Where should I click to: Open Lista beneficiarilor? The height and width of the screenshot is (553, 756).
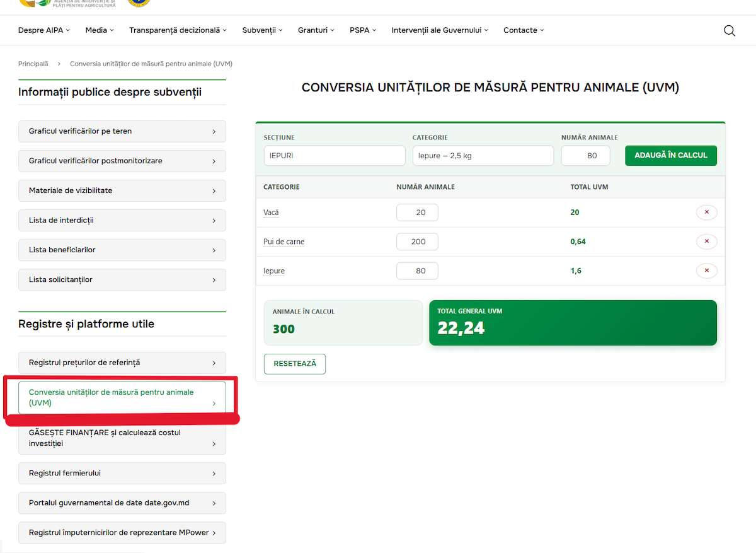[122, 250]
